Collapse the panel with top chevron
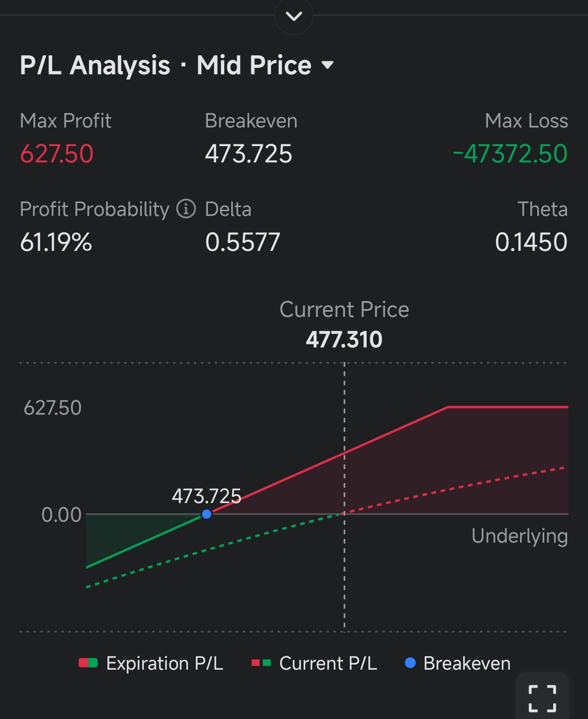 [x=294, y=17]
